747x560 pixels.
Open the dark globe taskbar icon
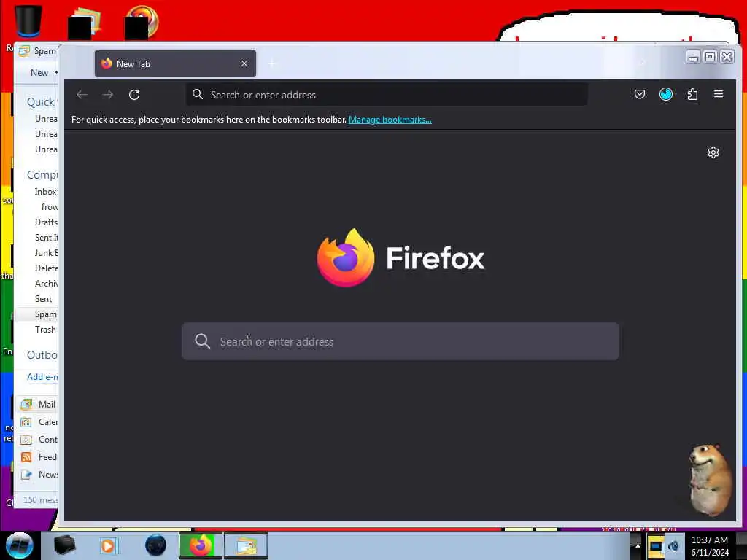coord(156,545)
